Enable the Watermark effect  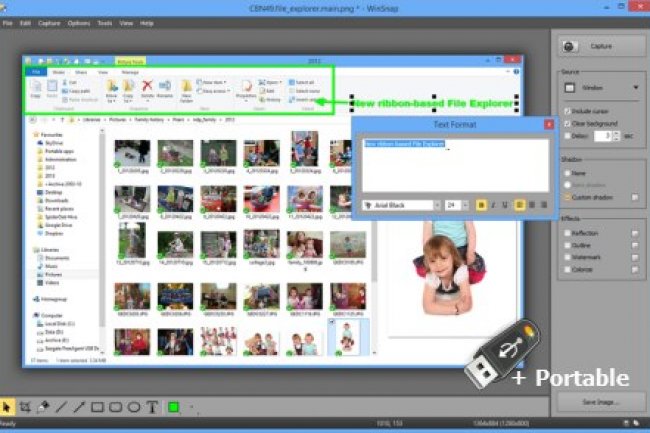tap(568, 257)
